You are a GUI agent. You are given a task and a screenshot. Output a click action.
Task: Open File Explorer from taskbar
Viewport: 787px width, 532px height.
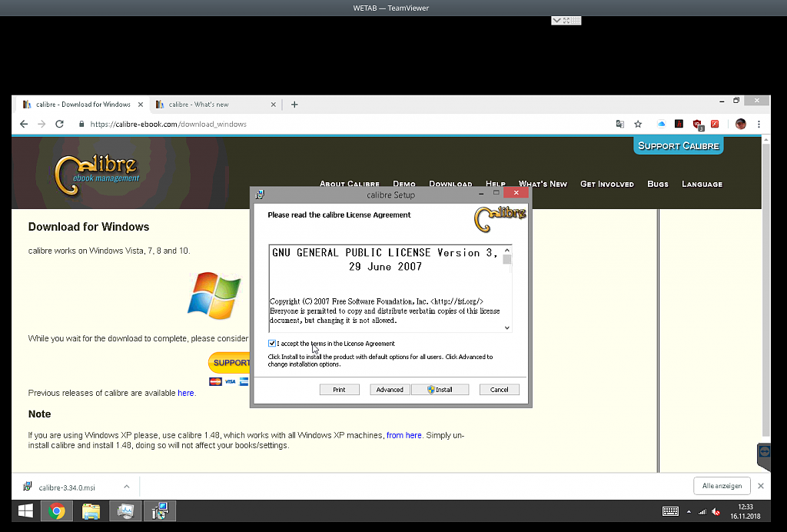coord(91,511)
